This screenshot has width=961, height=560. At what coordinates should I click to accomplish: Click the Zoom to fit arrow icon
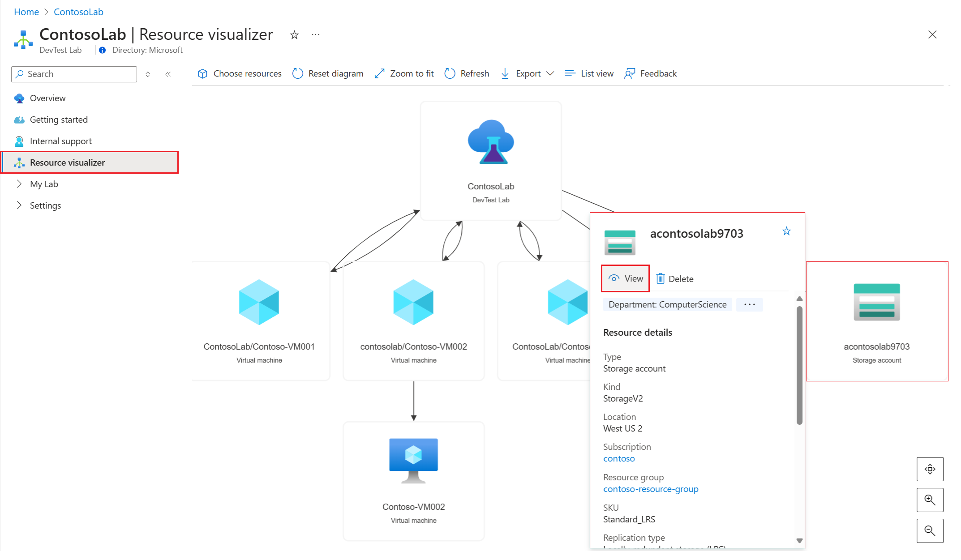379,73
